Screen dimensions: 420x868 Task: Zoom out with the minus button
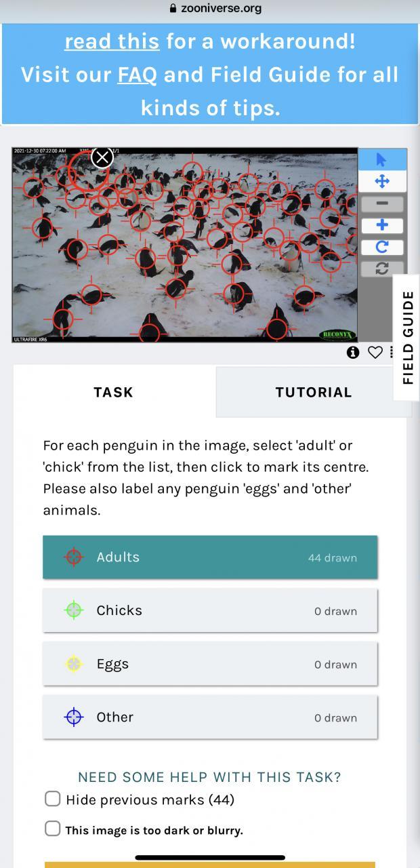click(x=381, y=203)
